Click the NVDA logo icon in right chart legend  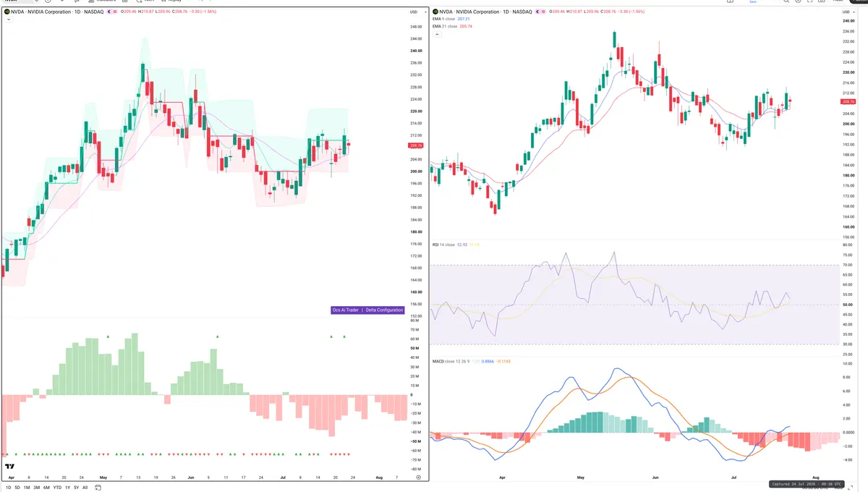point(435,12)
